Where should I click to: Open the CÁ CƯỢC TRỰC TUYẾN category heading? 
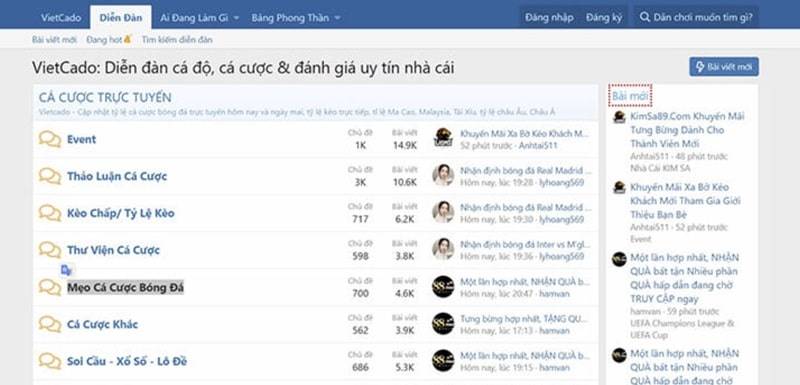click(105, 97)
